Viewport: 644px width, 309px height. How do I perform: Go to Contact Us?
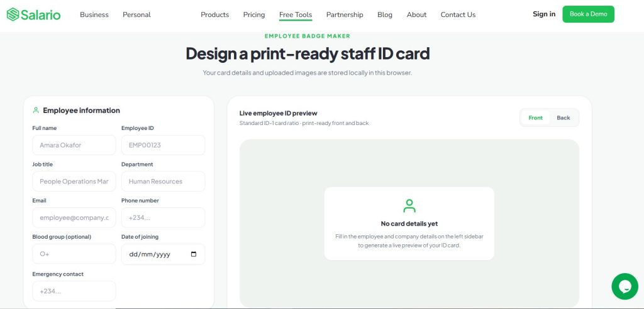[x=458, y=15]
